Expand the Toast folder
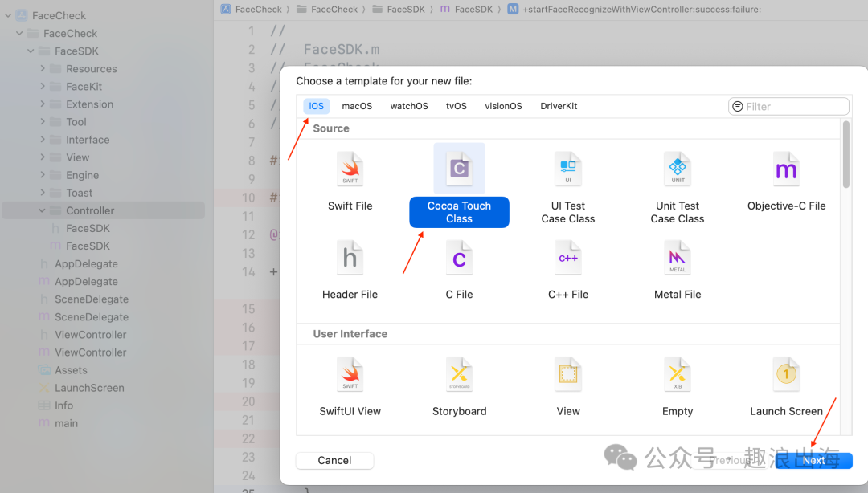 pos(42,193)
